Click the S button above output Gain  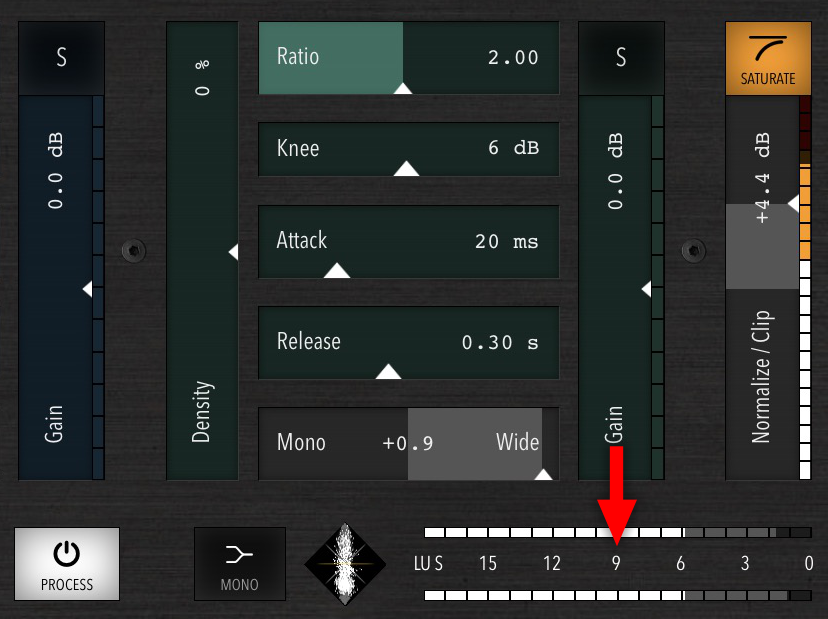point(622,58)
